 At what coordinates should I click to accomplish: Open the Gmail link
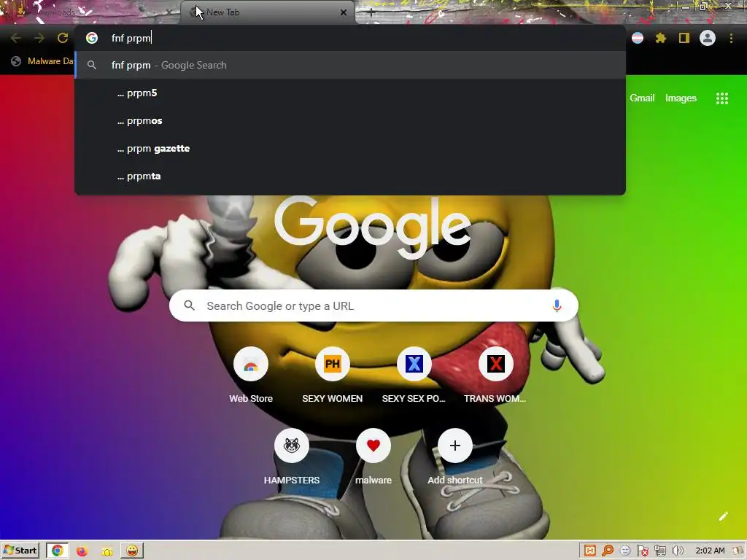point(642,98)
